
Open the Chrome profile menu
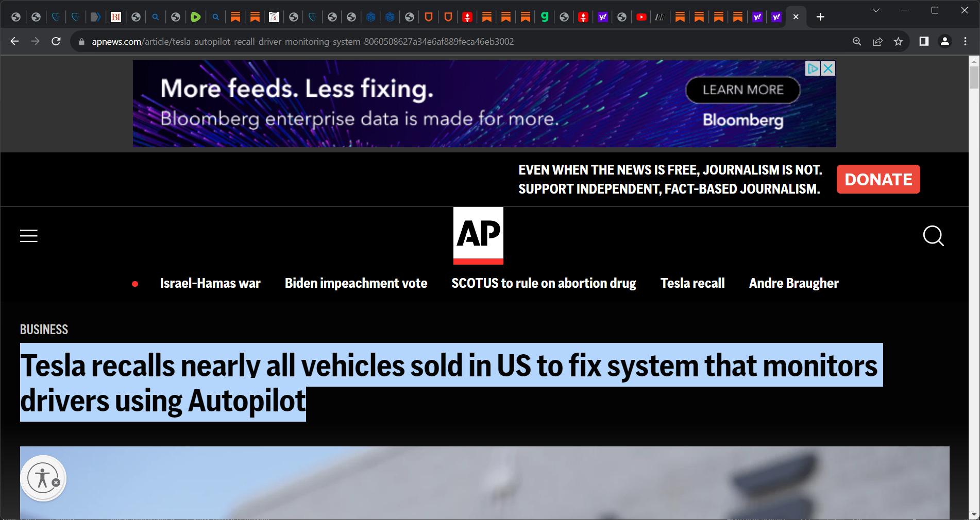click(945, 41)
